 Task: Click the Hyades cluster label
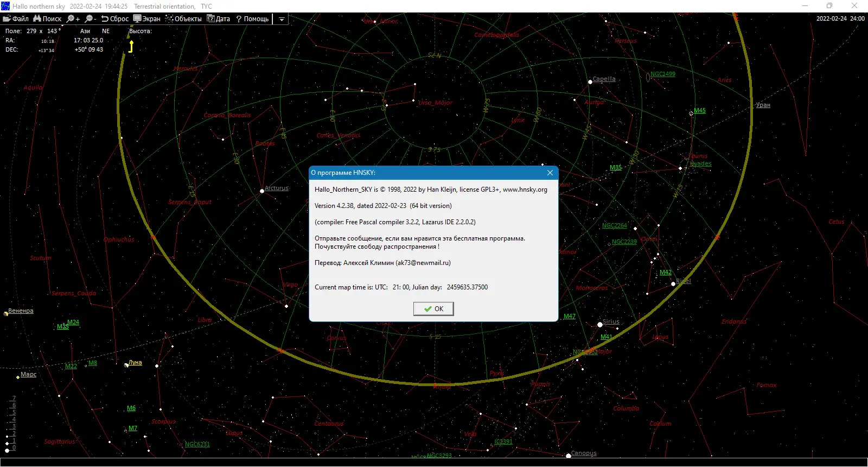701,164
